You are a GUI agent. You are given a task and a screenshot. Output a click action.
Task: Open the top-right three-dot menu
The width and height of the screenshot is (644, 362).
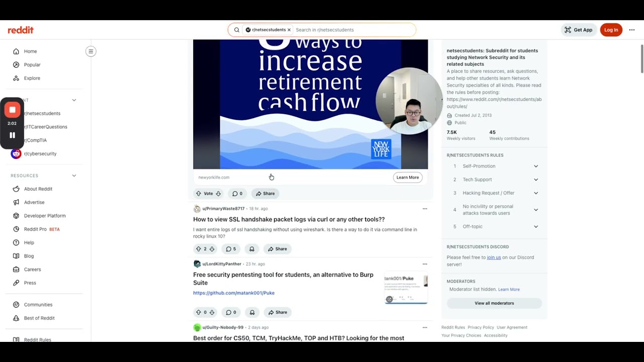632,30
